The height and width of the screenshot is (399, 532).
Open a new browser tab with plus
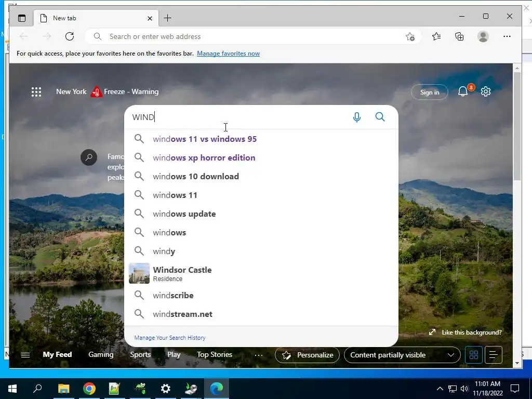click(168, 18)
